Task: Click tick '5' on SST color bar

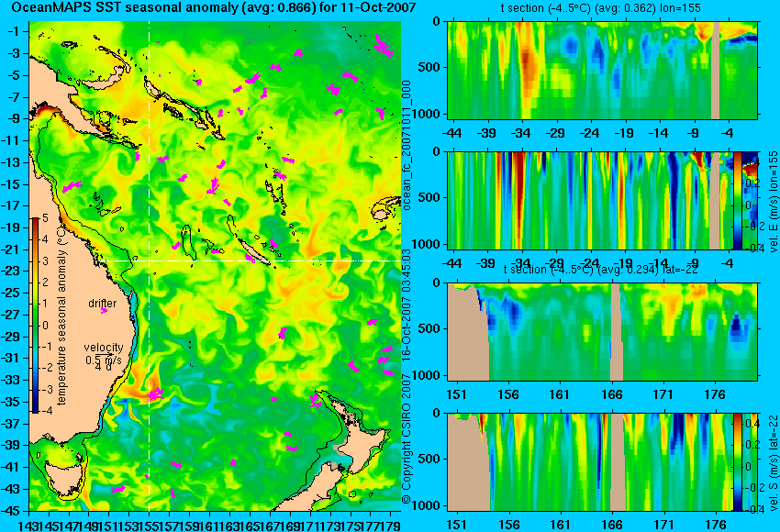Action: point(45,217)
